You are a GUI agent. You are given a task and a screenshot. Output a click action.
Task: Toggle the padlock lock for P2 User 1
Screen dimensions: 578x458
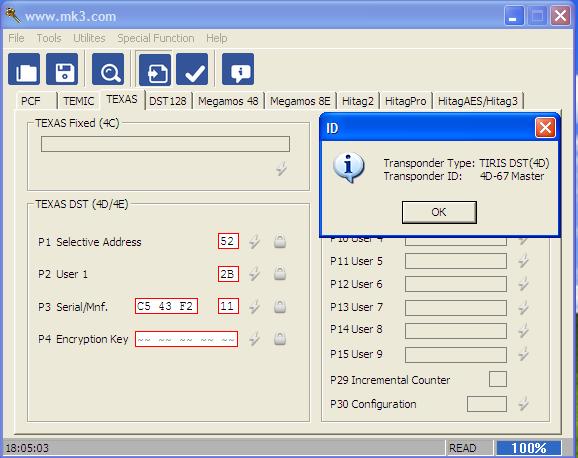coord(280,274)
